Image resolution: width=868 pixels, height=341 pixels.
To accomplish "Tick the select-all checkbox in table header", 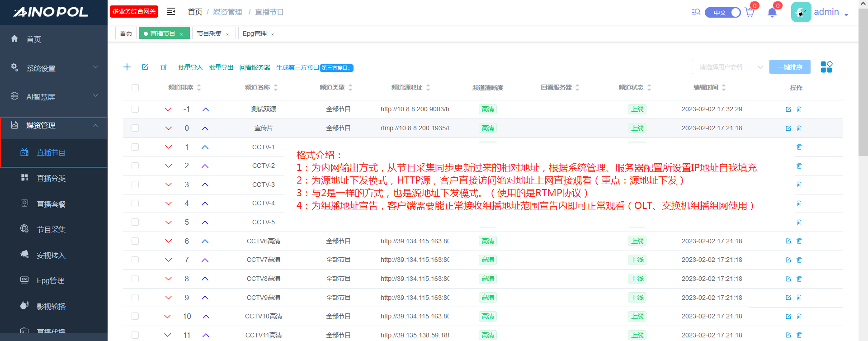I will click(x=135, y=88).
